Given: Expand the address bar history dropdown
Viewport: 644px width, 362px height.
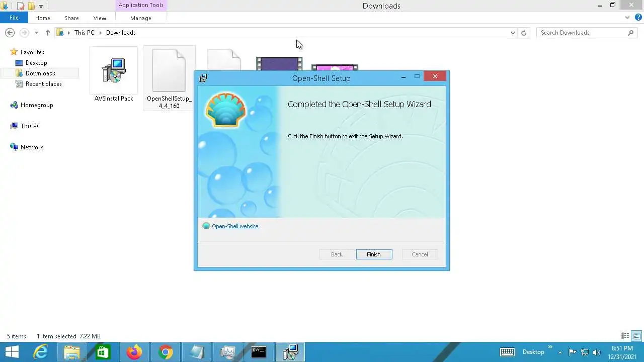Looking at the screenshot, I should [x=513, y=33].
